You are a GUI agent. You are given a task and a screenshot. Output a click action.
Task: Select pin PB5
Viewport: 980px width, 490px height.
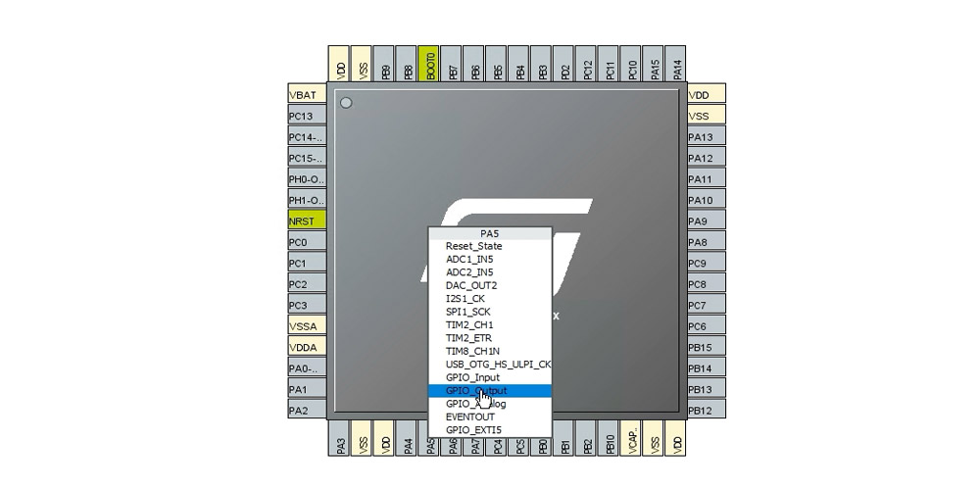click(496, 63)
